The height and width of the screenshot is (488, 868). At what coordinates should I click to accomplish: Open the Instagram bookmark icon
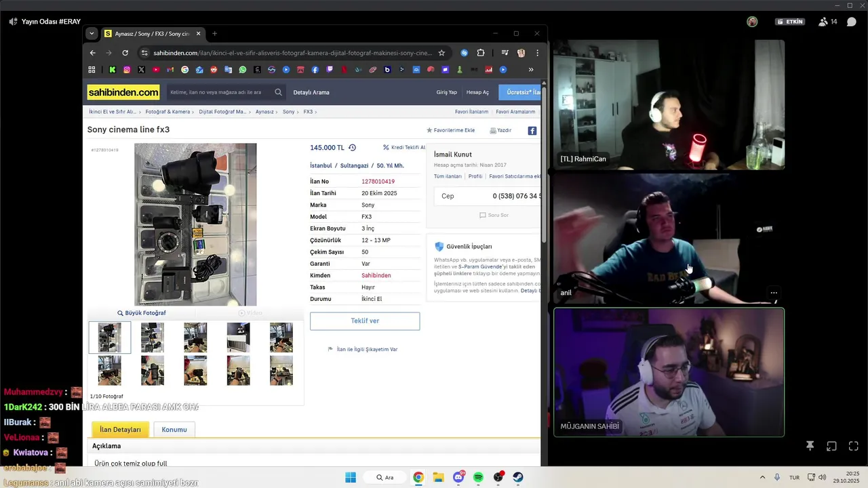click(x=127, y=69)
